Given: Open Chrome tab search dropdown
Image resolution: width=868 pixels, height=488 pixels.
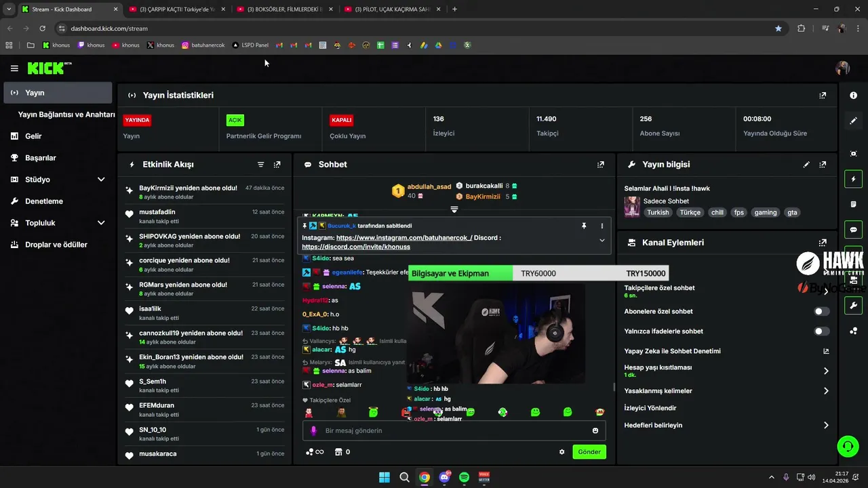Looking at the screenshot, I should point(8,9).
